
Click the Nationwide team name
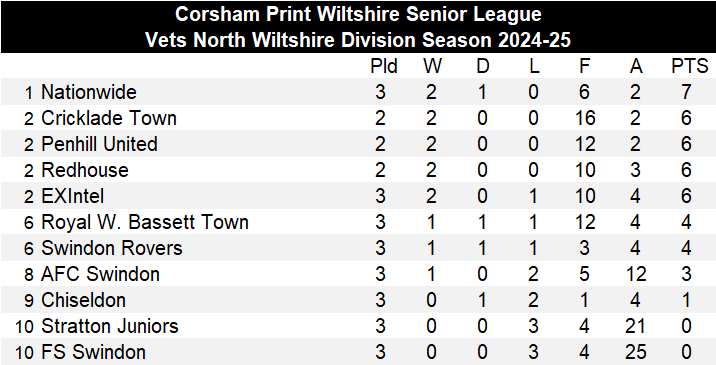[x=89, y=92]
